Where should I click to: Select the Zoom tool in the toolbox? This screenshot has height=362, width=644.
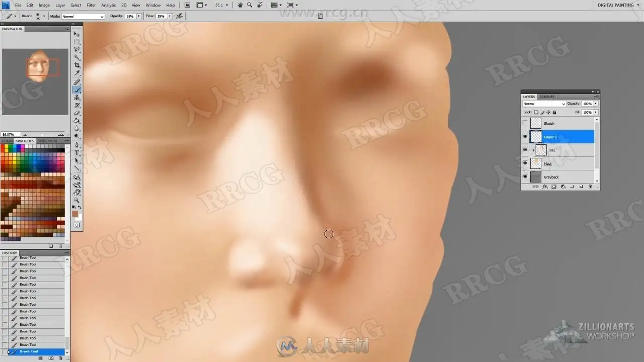[77, 200]
